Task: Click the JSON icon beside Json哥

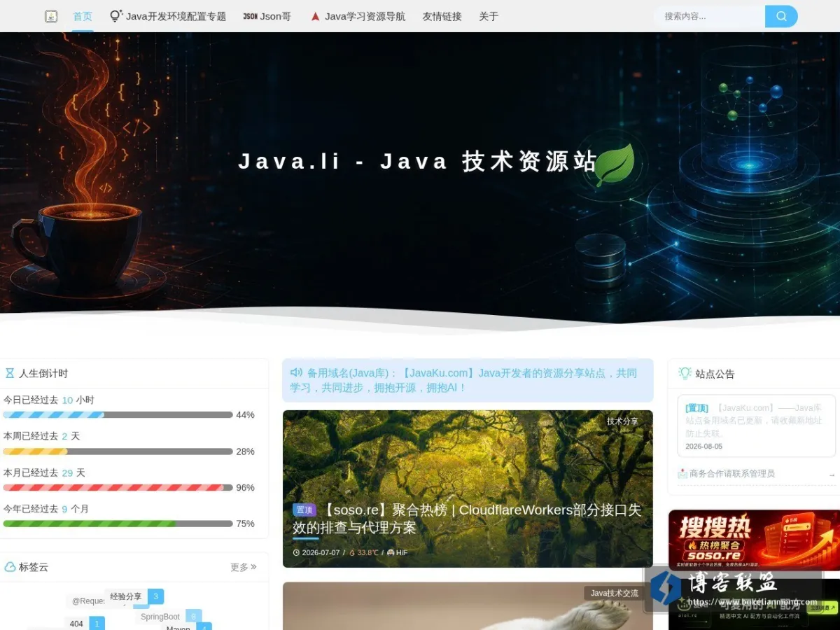Action: point(250,16)
